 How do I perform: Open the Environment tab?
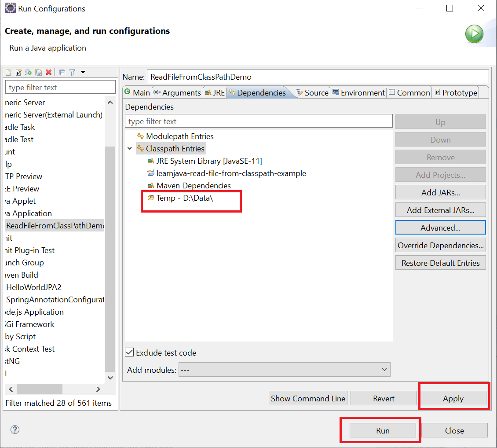358,93
